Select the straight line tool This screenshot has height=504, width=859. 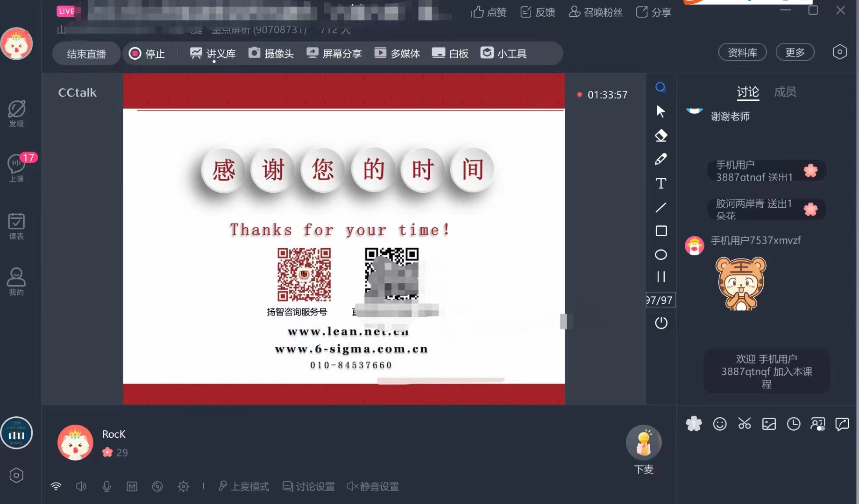coord(660,207)
